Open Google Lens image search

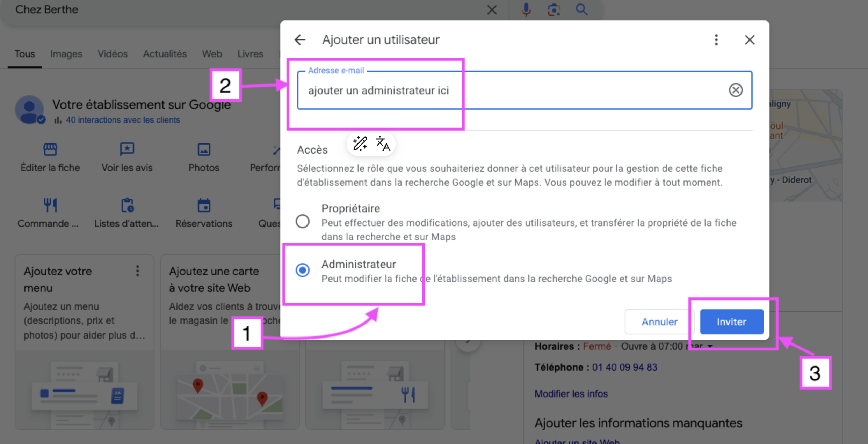[x=554, y=10]
